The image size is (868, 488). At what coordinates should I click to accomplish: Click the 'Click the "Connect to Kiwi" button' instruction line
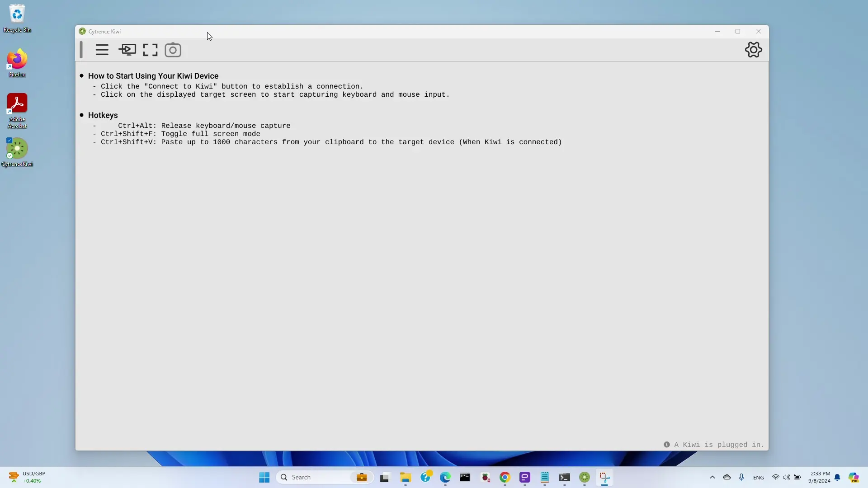pyautogui.click(x=232, y=86)
